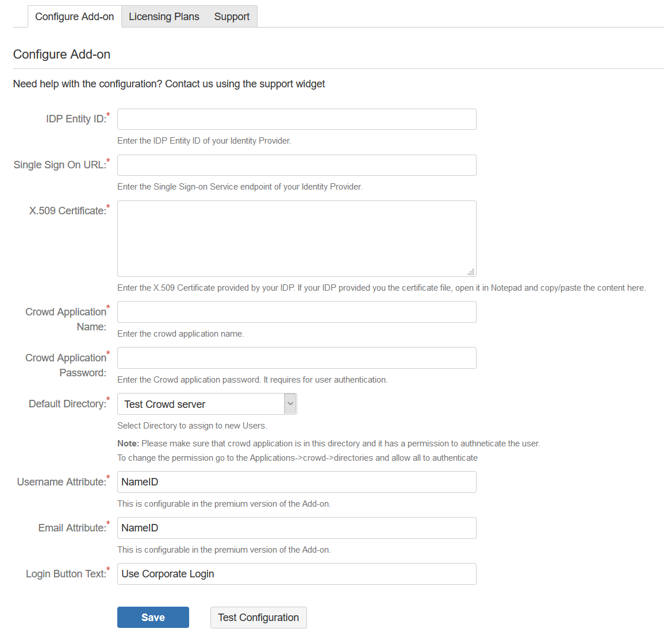
Task: Open the Support tab
Action: click(232, 17)
